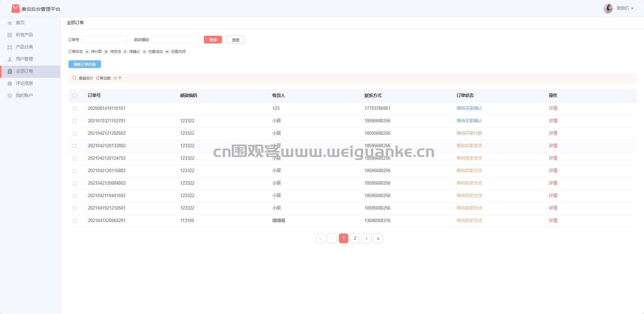Image resolution: width=644 pixels, height=314 pixels.
Task: Toggle the 交易成功 order status checkbox
Action: 144,52
